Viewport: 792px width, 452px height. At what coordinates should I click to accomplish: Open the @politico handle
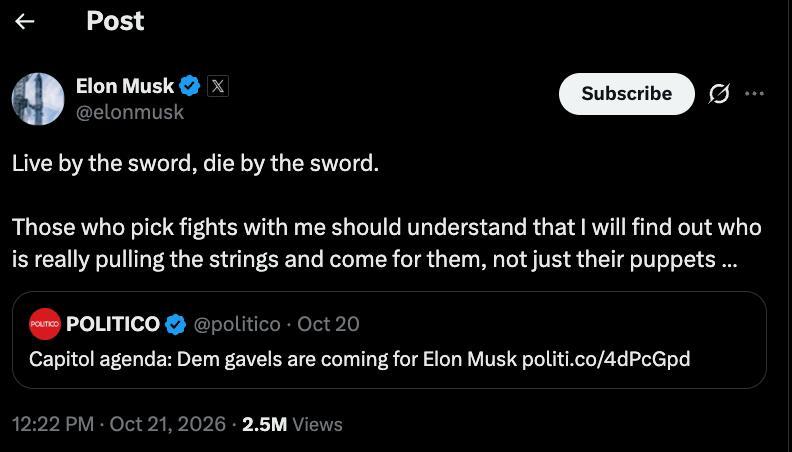click(237, 324)
